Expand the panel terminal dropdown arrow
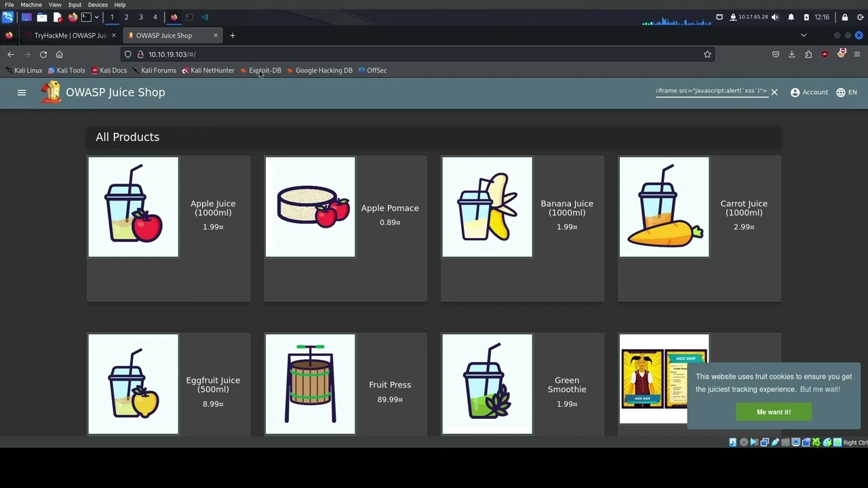 pyautogui.click(x=96, y=17)
